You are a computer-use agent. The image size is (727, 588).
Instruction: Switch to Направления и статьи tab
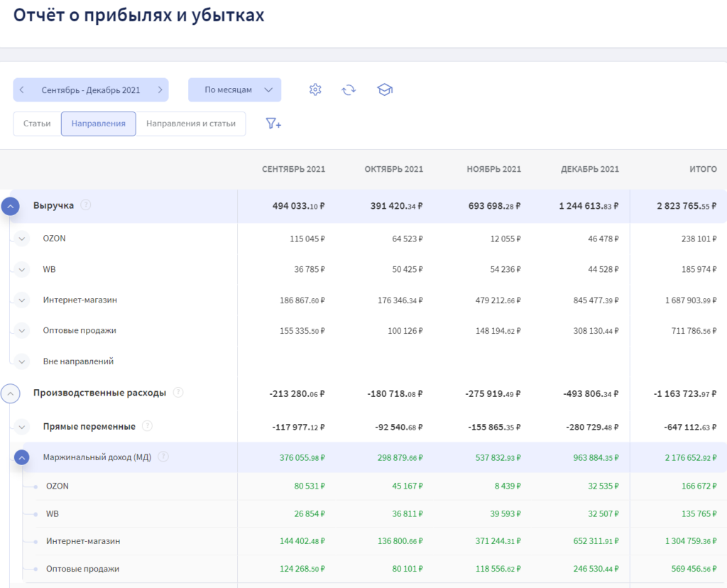[190, 124]
